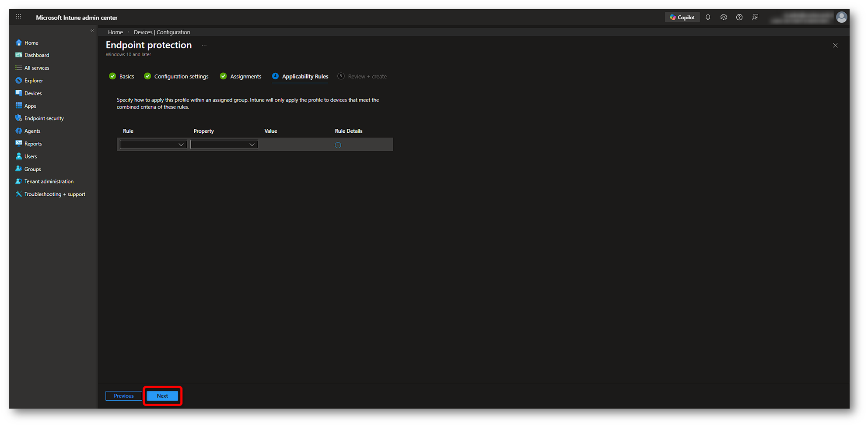The width and height of the screenshot is (868, 427).
Task: Open the Rule dropdown
Action: tap(154, 145)
